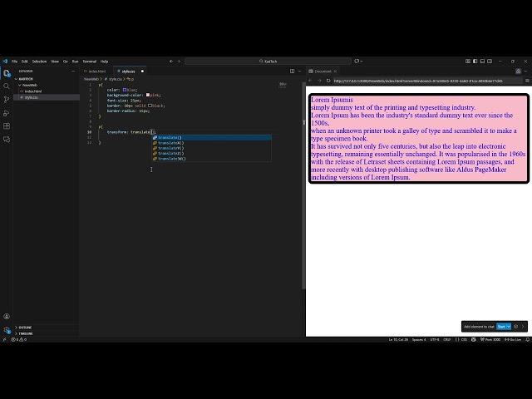Toggle the primary side bar
532x399 pixels.
point(475,61)
